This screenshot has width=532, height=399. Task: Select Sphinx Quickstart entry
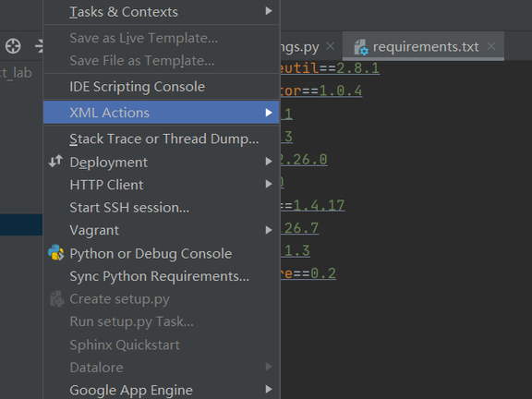(x=161, y=345)
